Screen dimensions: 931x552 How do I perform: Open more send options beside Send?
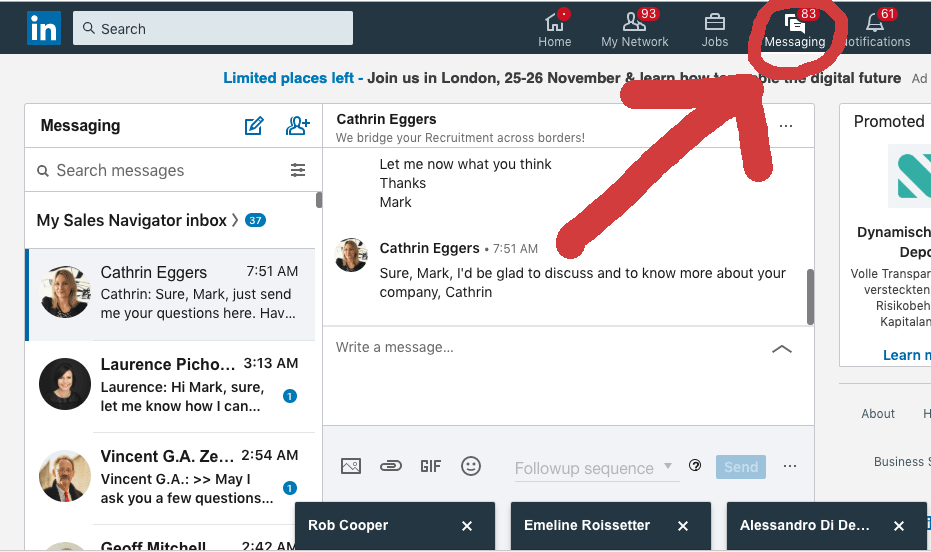(790, 466)
